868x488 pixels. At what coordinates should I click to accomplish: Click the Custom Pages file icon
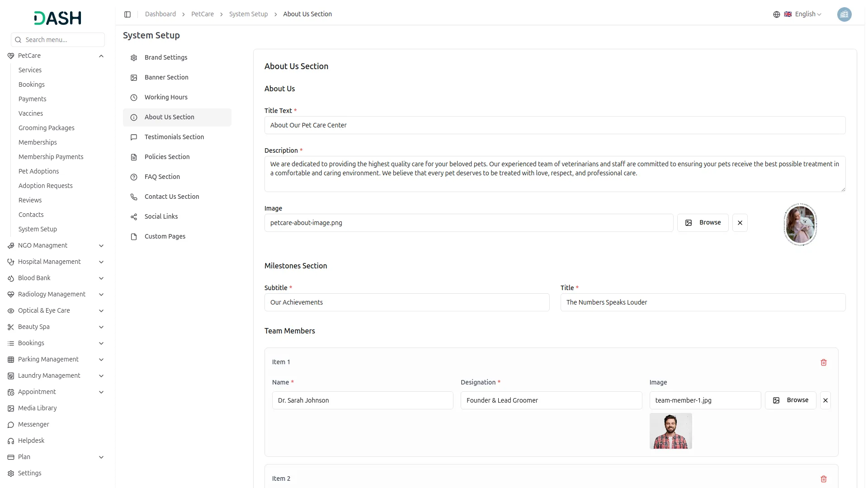(134, 237)
